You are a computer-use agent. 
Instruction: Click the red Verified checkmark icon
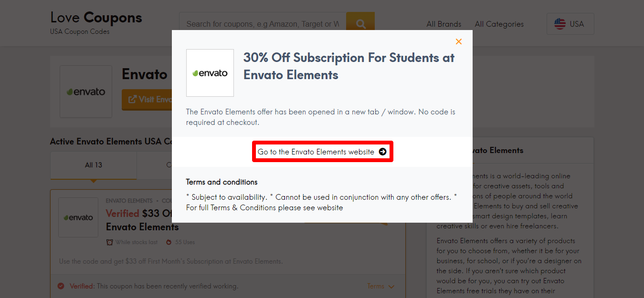click(61, 286)
